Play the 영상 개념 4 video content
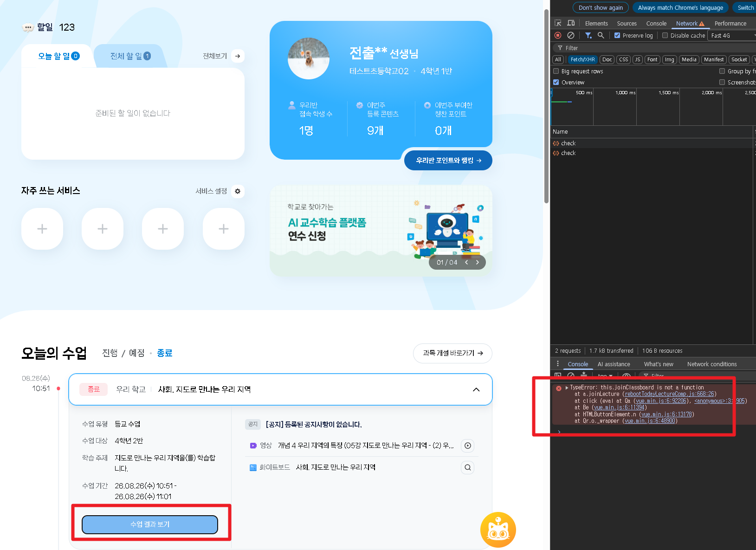This screenshot has height=550, width=756. 468,446
